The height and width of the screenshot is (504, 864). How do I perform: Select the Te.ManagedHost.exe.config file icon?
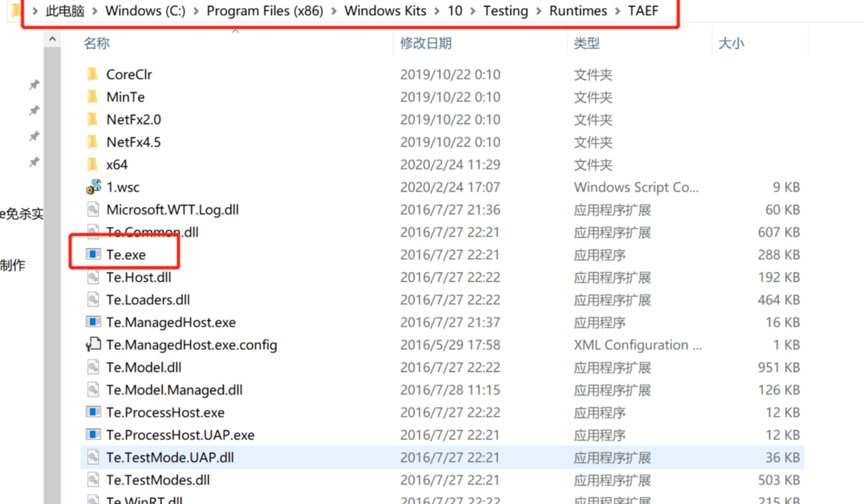coord(94,344)
